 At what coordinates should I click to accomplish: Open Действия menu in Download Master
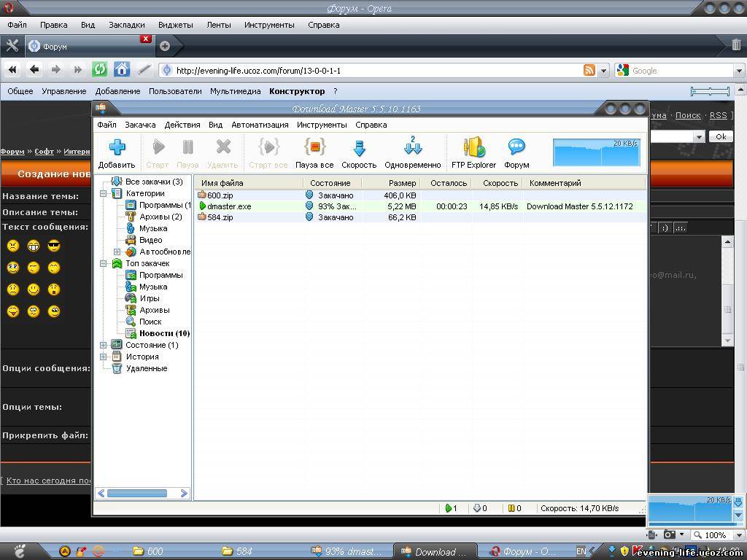tap(182, 125)
